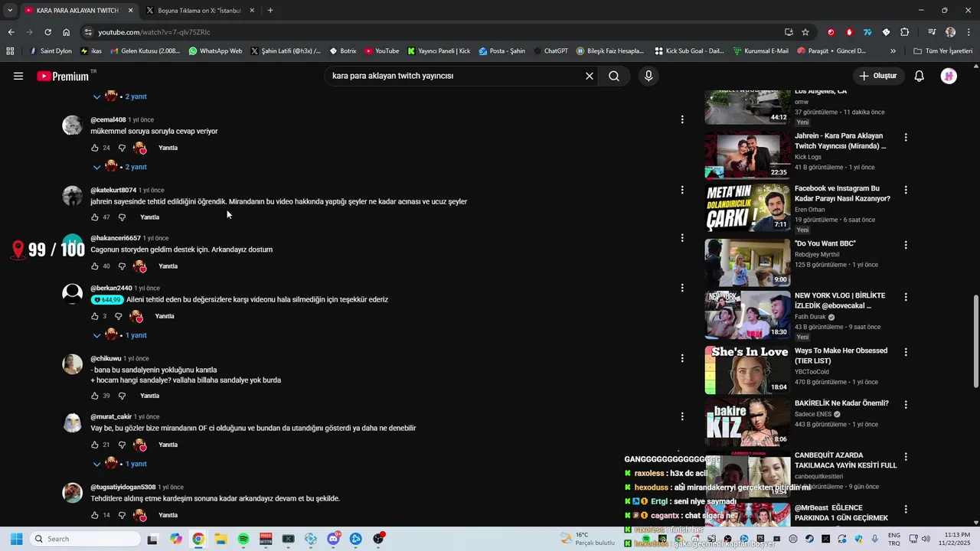Open BAKİRELİK Ne Kadar Önemli video title
This screenshot has width=980, height=551.
click(841, 403)
